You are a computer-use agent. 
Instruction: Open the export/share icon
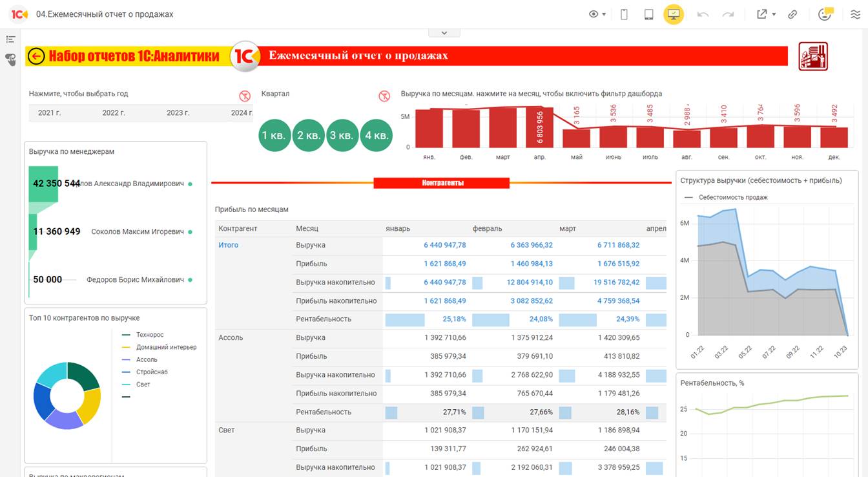762,14
